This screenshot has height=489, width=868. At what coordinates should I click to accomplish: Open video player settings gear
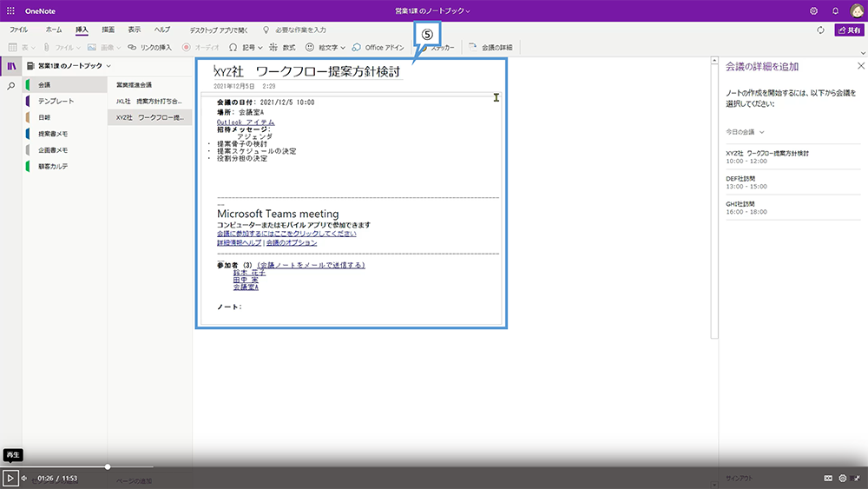pos(843,478)
